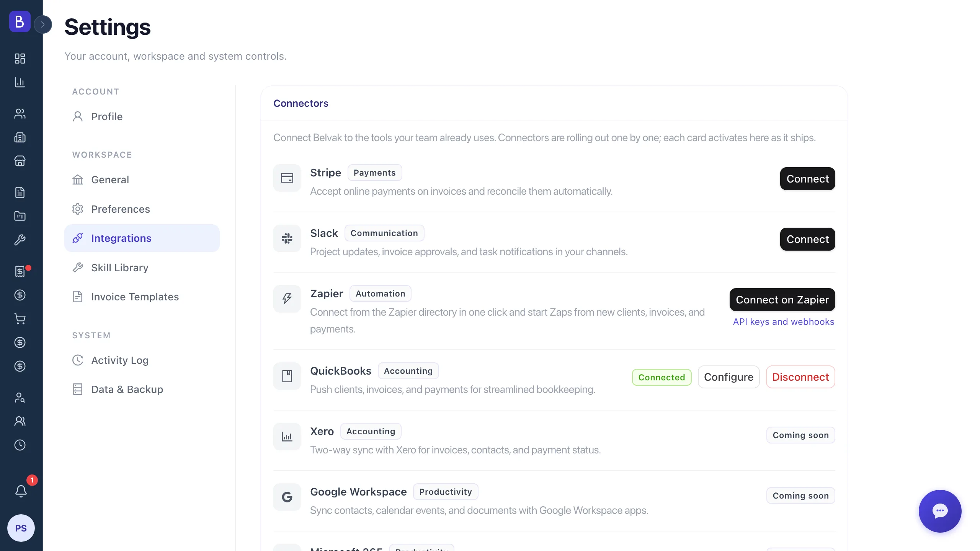Select Integrations in settings menu

coord(142,238)
